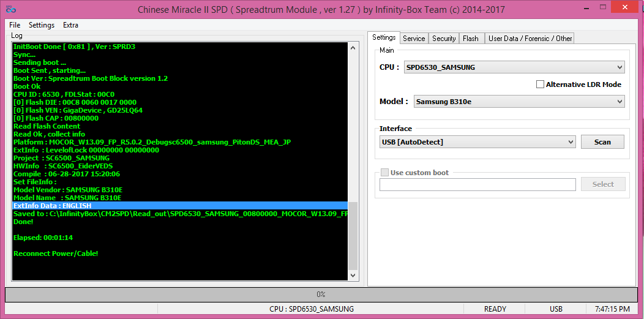Click the 'Project : SC6500_SAMSUNG' log line
The height and width of the screenshot is (319, 644).
[62, 158]
